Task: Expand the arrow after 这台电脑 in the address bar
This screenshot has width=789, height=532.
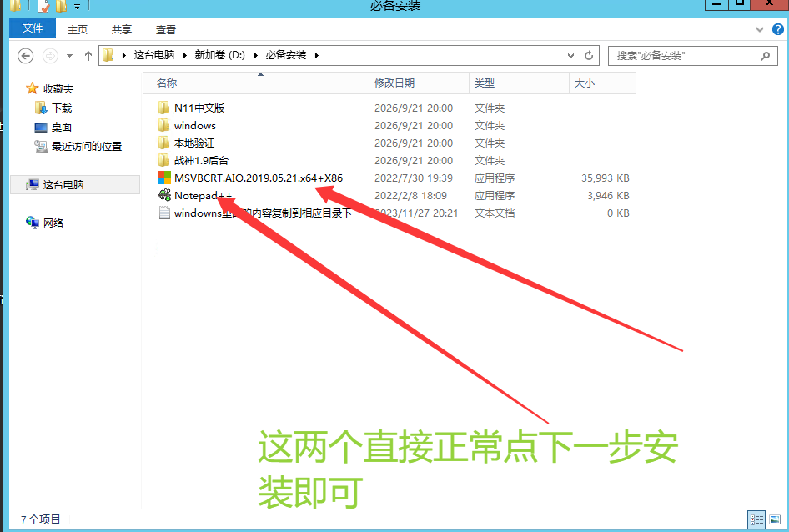Action: click(x=184, y=55)
